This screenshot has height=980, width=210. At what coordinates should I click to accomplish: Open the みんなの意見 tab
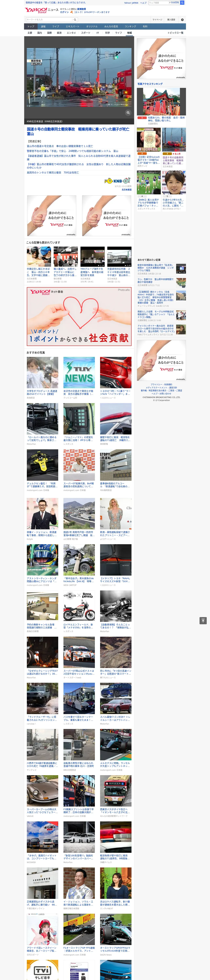111,27
